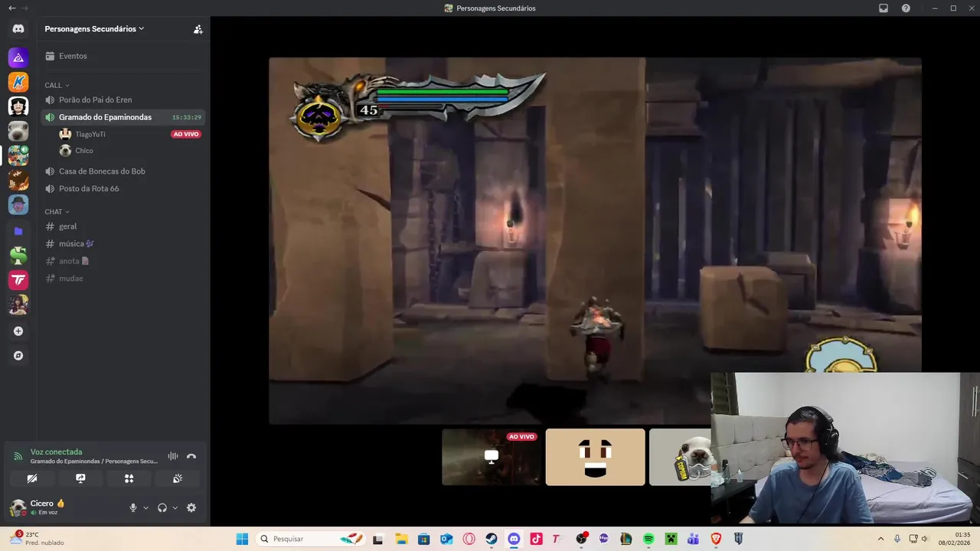980x551 pixels.
Task: Toggle noise suppression waveform icon
Action: 173,456
